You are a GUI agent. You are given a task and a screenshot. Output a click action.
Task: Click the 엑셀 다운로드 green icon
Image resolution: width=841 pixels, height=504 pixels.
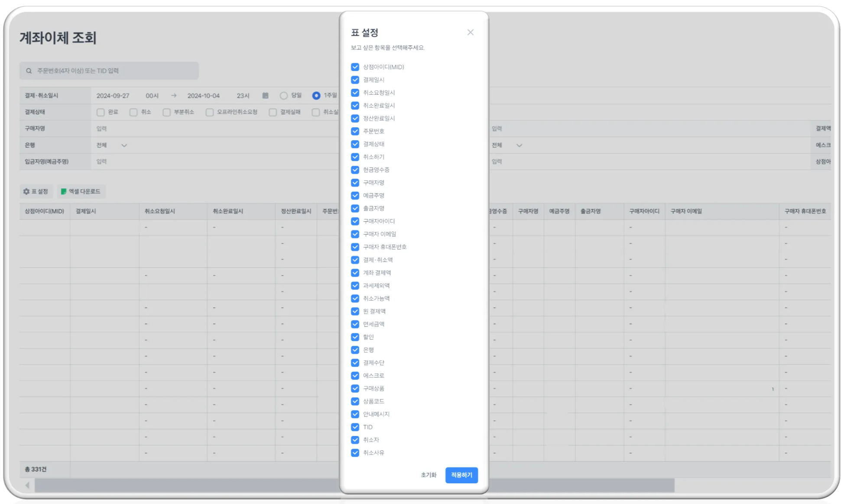[64, 191]
